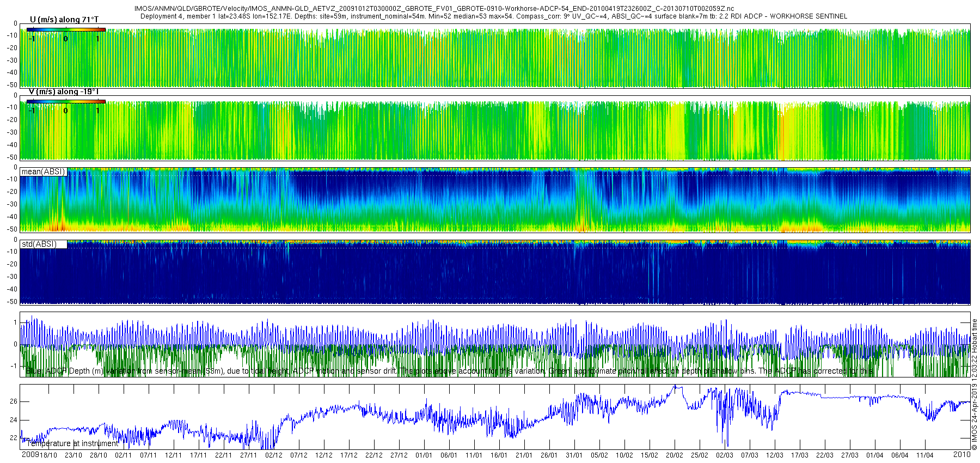The width and height of the screenshot is (980, 463).
Task: Click the ADCP depth variation caption text
Action: [x=449, y=371]
